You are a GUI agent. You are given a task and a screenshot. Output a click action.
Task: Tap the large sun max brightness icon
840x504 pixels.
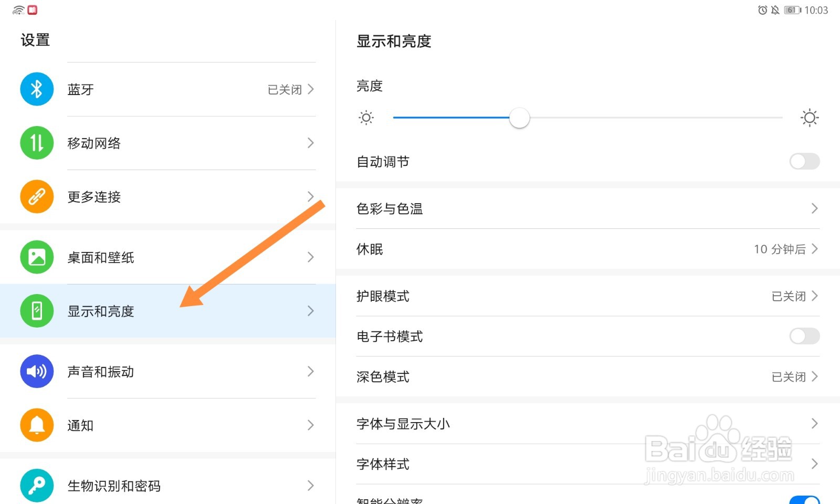[x=809, y=118]
